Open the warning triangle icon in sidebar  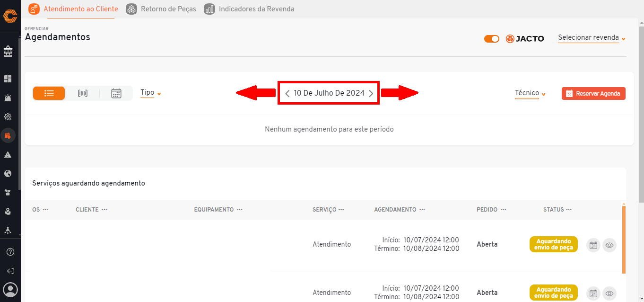click(x=8, y=155)
